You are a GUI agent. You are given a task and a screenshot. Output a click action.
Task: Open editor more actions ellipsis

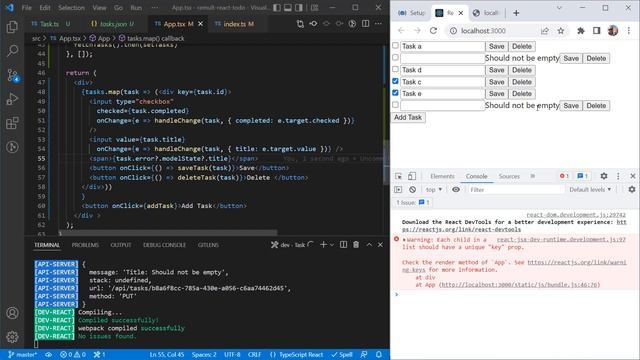click(x=378, y=24)
